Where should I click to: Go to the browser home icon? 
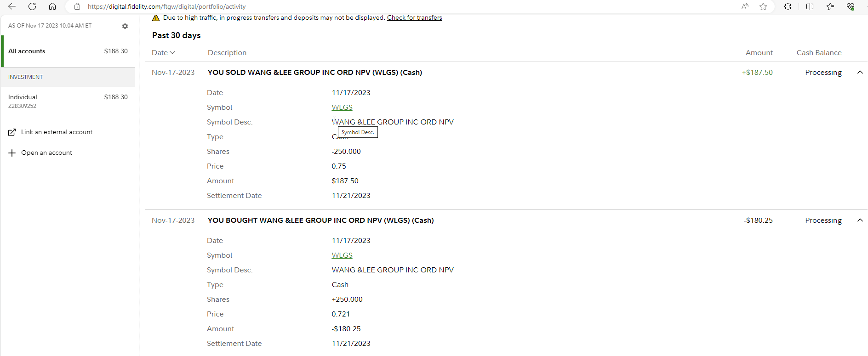(x=52, y=6)
